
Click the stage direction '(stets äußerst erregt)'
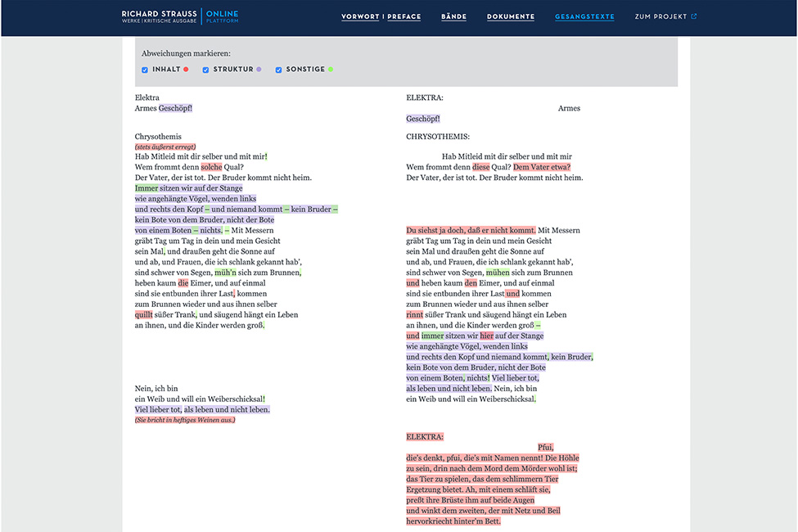[x=165, y=146]
